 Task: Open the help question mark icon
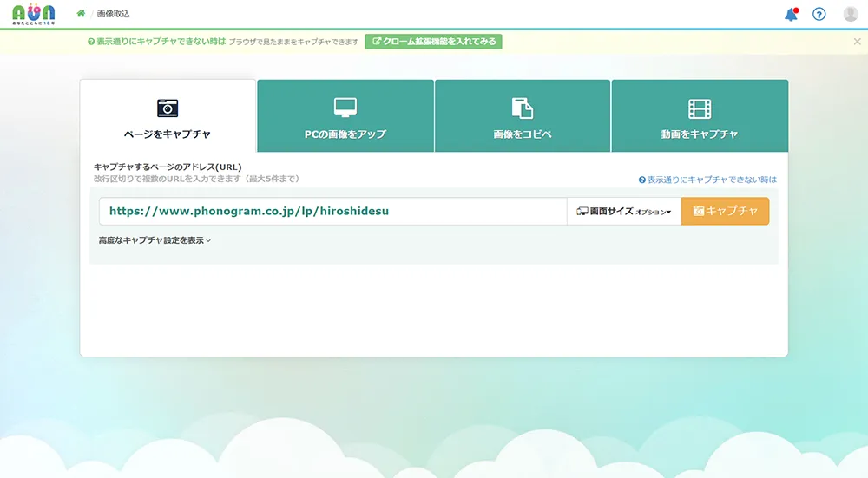click(x=819, y=14)
